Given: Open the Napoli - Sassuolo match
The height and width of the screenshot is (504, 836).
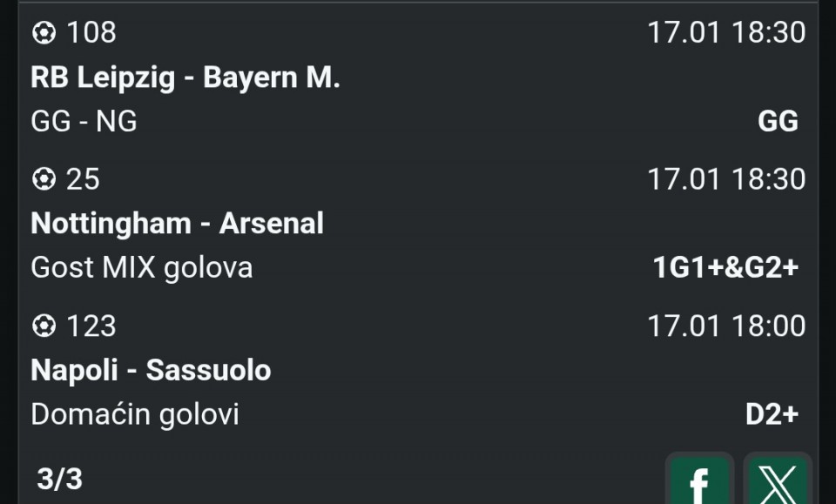Looking at the screenshot, I should tap(151, 370).
